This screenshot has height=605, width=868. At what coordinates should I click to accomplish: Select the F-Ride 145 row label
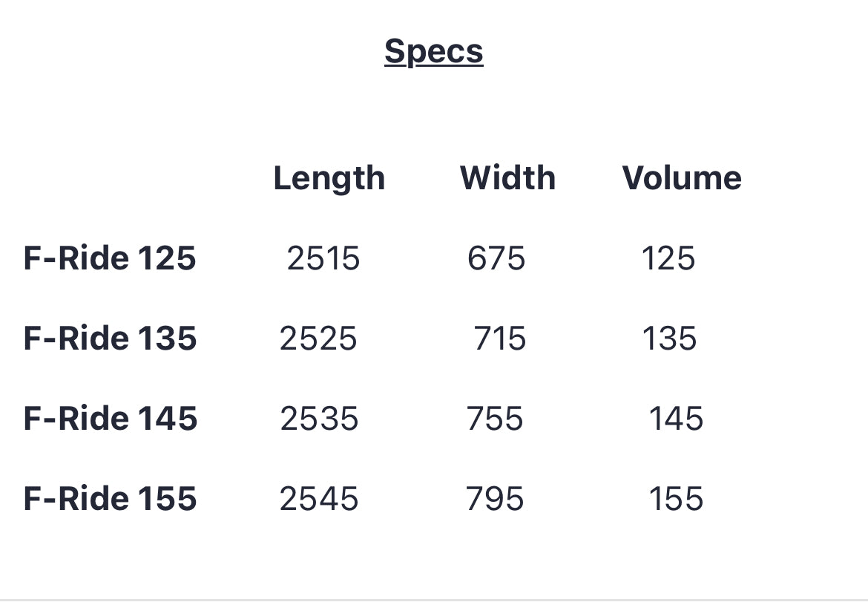click(x=110, y=419)
